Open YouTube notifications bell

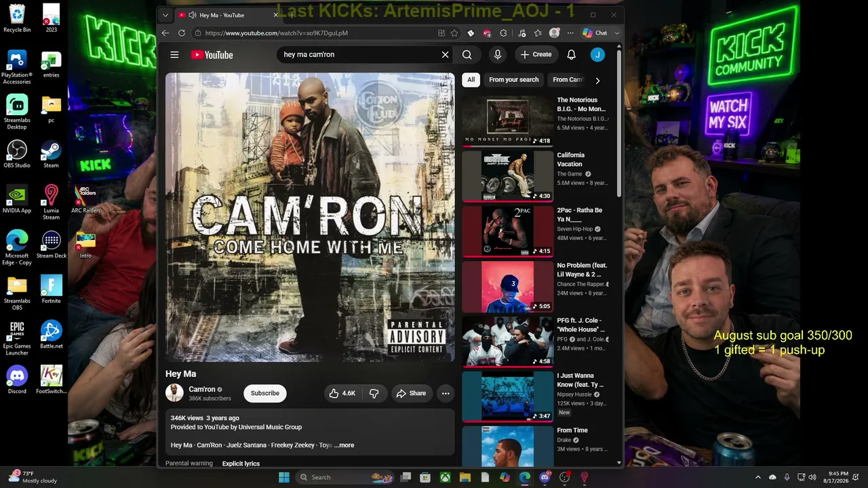point(572,55)
